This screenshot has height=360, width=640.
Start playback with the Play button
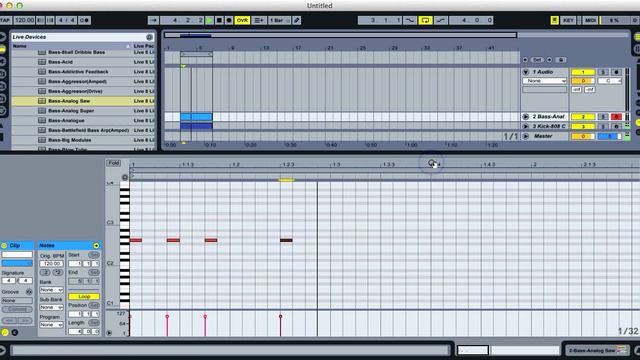tap(209, 20)
